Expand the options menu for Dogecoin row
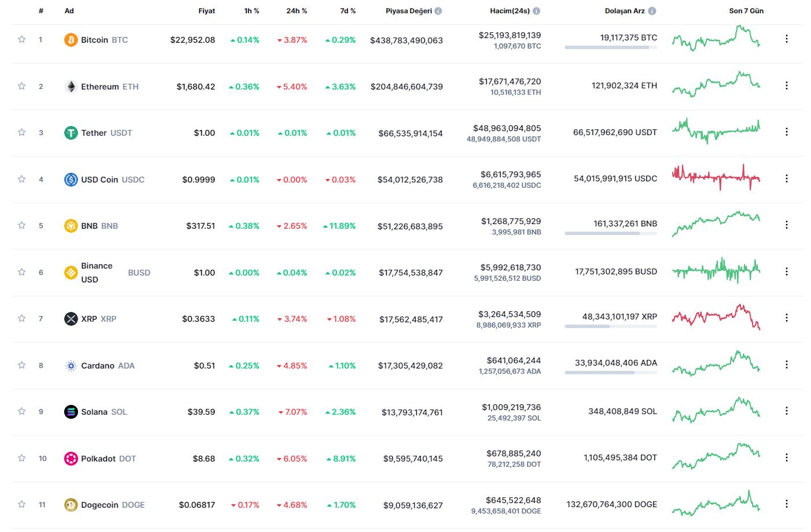The width and height of the screenshot is (811, 532). pos(786,504)
